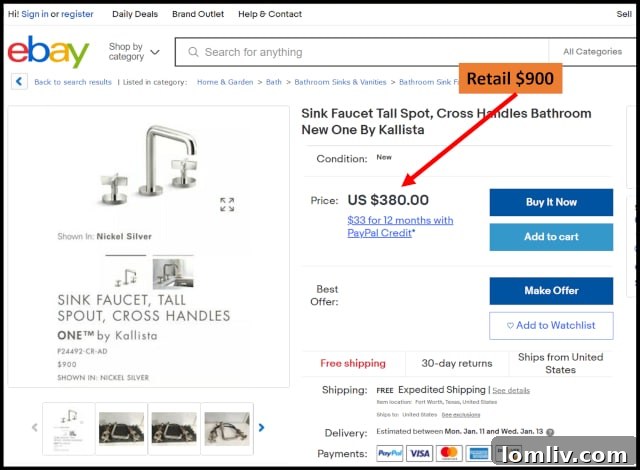Open the All Categories dropdown
Image resolution: width=640 pixels, height=470 pixels.
pos(592,52)
